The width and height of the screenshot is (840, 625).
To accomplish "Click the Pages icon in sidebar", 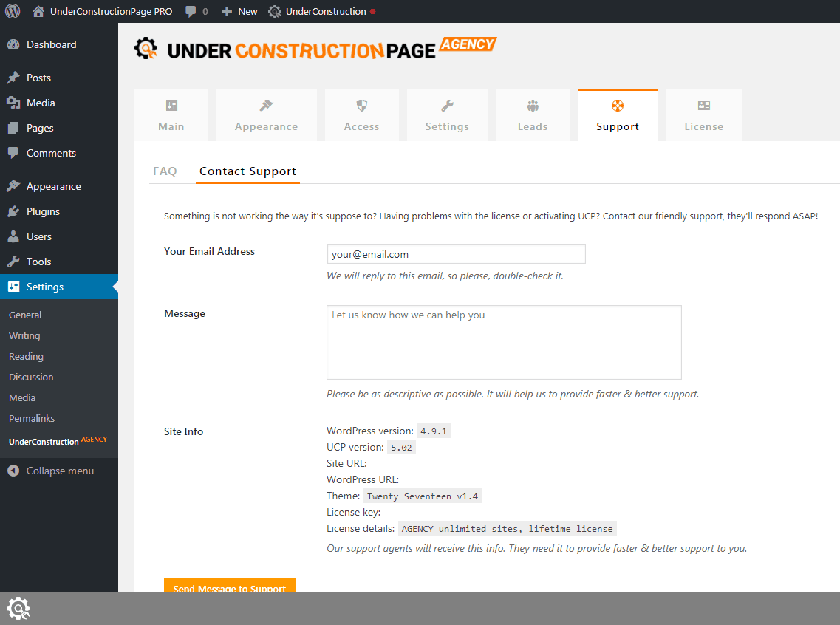I will [13, 128].
